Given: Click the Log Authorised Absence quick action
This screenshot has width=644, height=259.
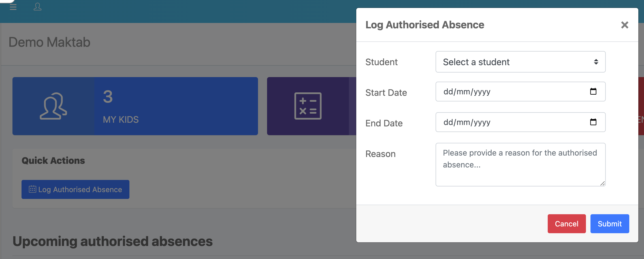Looking at the screenshot, I should (x=75, y=189).
